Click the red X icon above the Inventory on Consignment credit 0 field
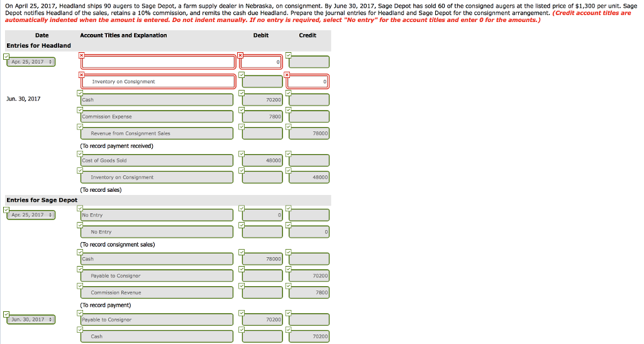The image size is (644, 344). (x=287, y=75)
